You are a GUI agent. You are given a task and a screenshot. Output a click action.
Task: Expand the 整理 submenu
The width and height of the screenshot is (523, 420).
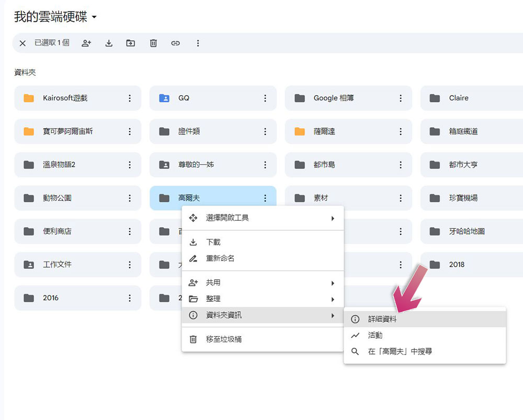(x=263, y=299)
